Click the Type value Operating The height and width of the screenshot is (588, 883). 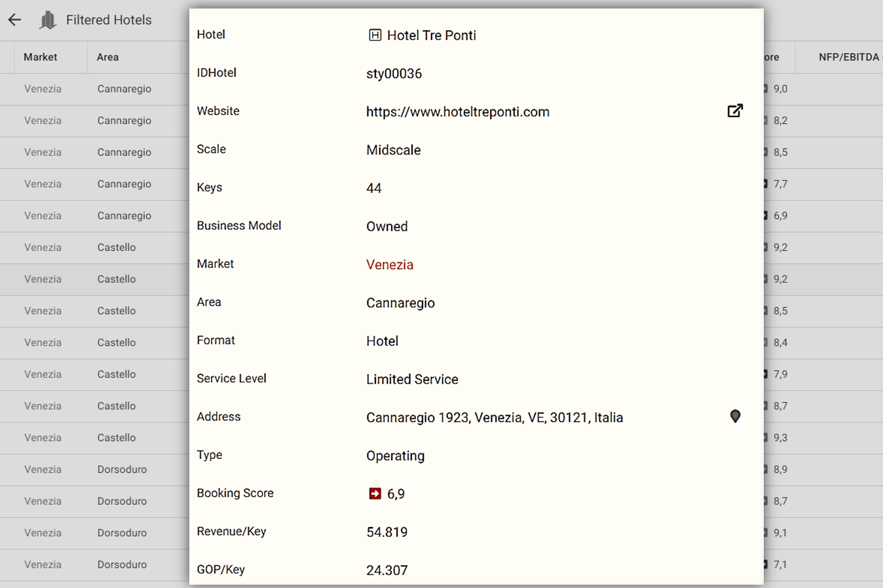(396, 456)
